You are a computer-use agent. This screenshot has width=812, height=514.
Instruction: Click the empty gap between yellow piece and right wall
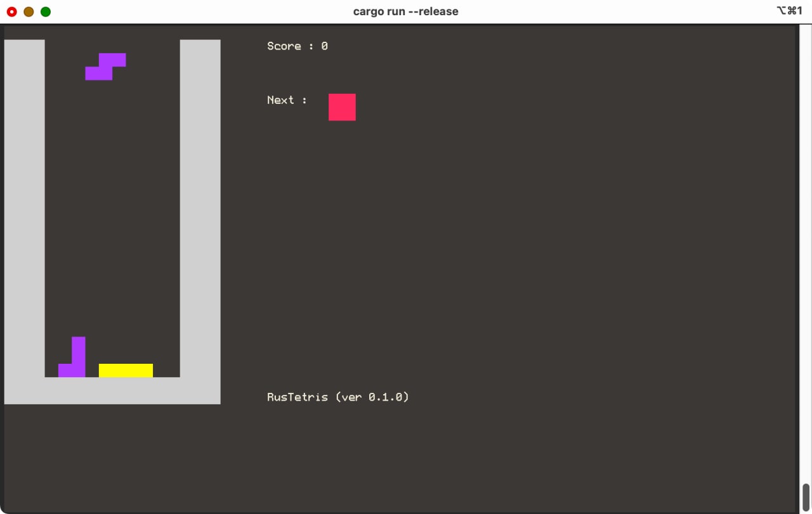pos(166,370)
